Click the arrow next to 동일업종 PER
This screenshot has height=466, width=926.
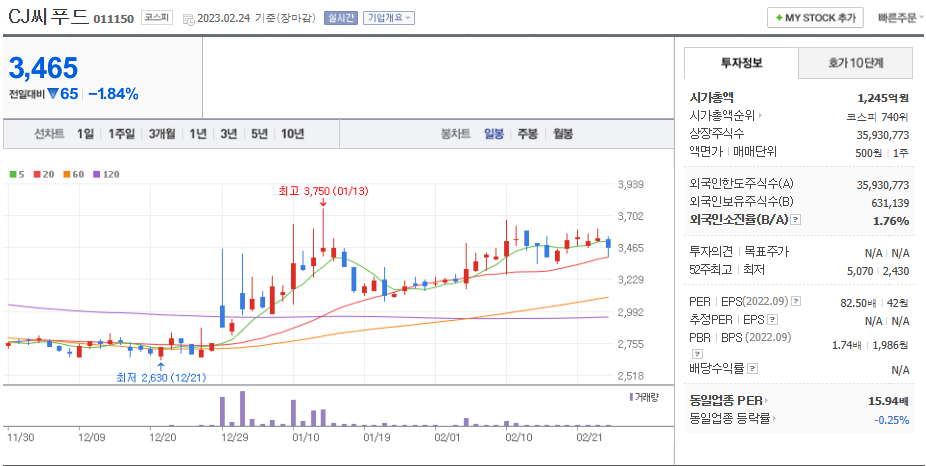pos(767,401)
